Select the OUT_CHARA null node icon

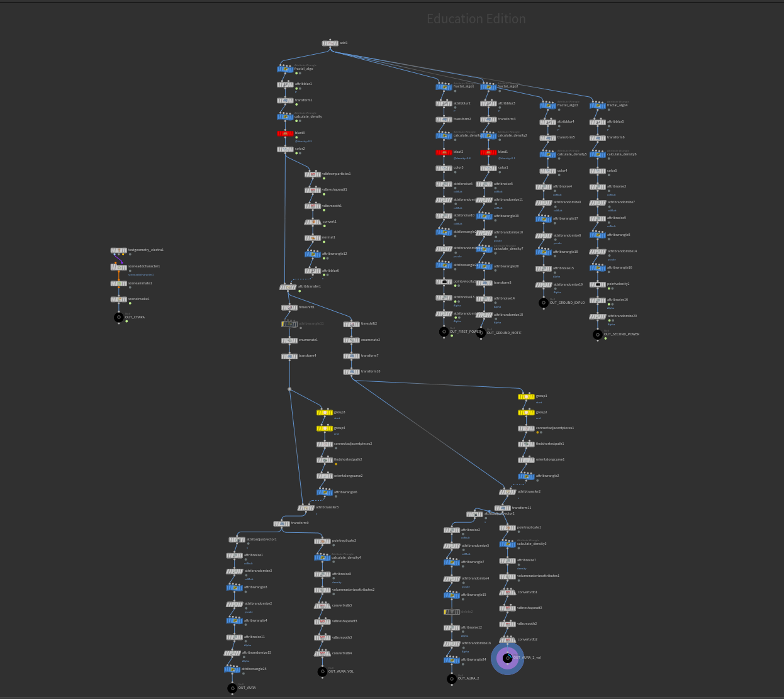click(119, 318)
